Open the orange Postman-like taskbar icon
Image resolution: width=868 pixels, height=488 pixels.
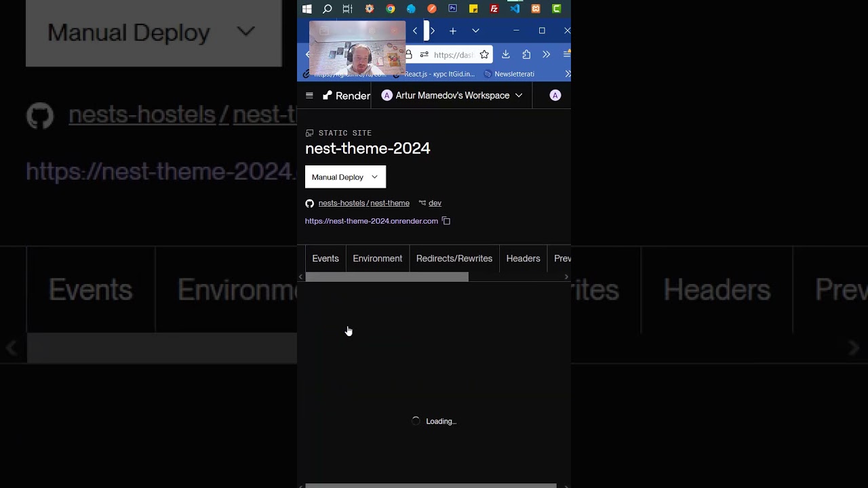432,9
